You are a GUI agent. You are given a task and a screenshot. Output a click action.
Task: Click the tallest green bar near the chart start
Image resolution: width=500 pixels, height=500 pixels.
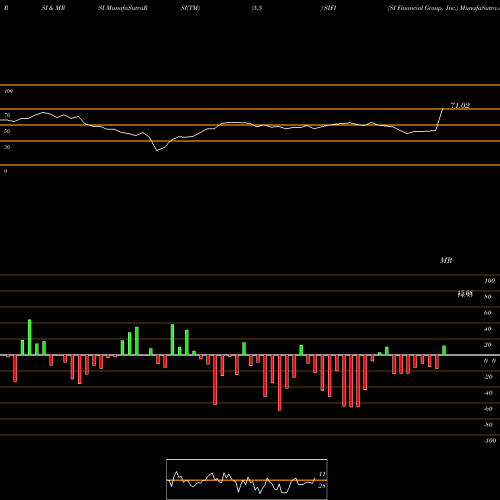pyautogui.click(x=30, y=337)
